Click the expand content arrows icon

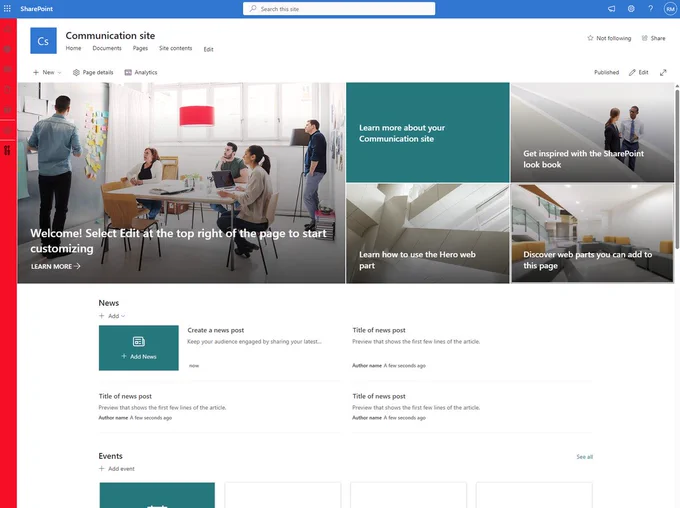(x=663, y=72)
